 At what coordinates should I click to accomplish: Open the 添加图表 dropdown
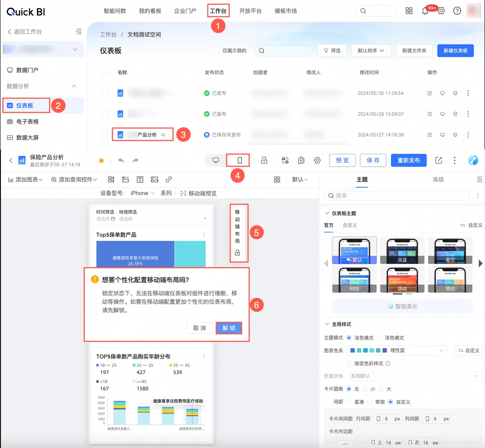(x=25, y=179)
